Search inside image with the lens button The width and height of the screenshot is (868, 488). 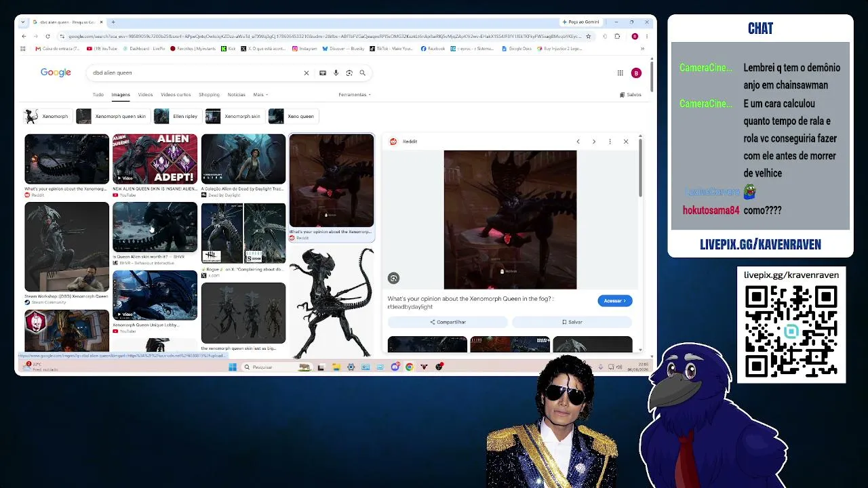[393, 279]
